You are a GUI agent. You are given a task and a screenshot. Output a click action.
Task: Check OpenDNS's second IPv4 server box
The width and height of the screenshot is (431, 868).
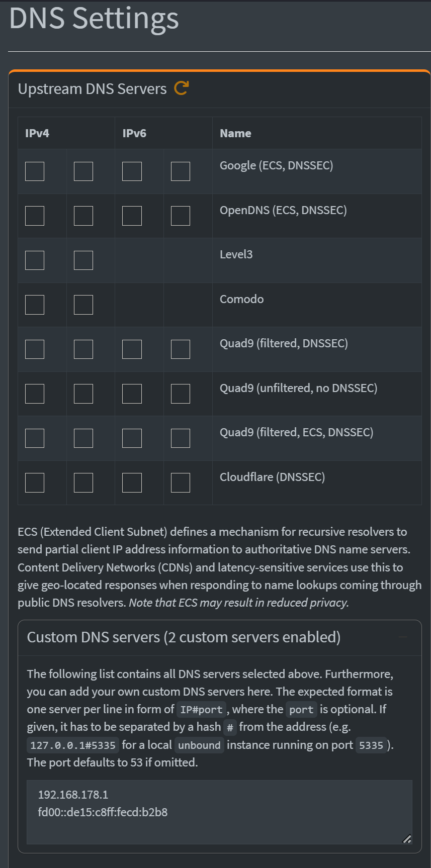83,216
